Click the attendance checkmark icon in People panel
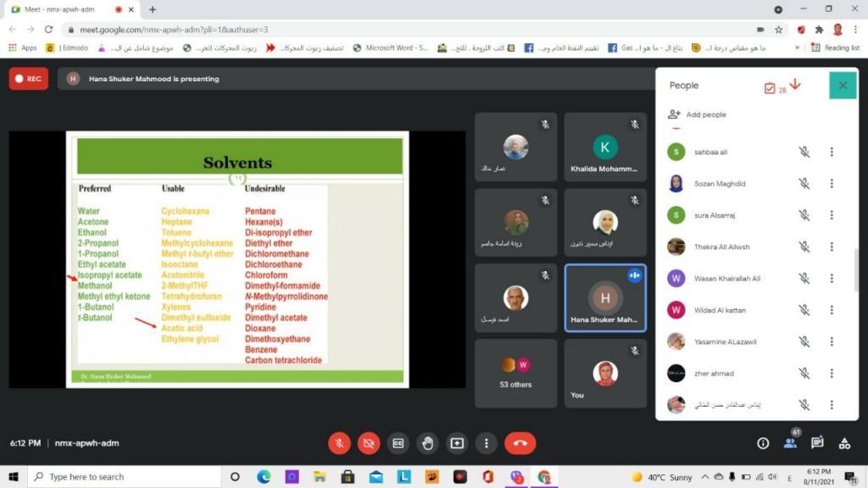The image size is (868, 488). click(x=770, y=87)
